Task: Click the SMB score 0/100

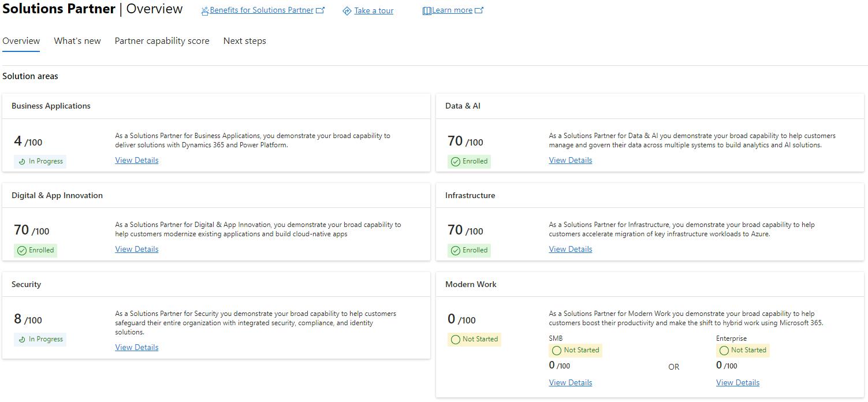Action: click(559, 366)
